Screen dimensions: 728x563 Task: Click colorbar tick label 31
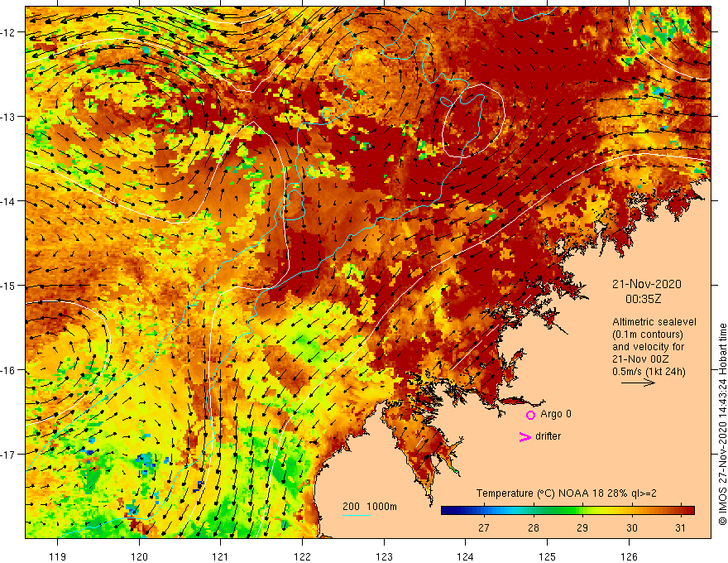[x=680, y=528]
